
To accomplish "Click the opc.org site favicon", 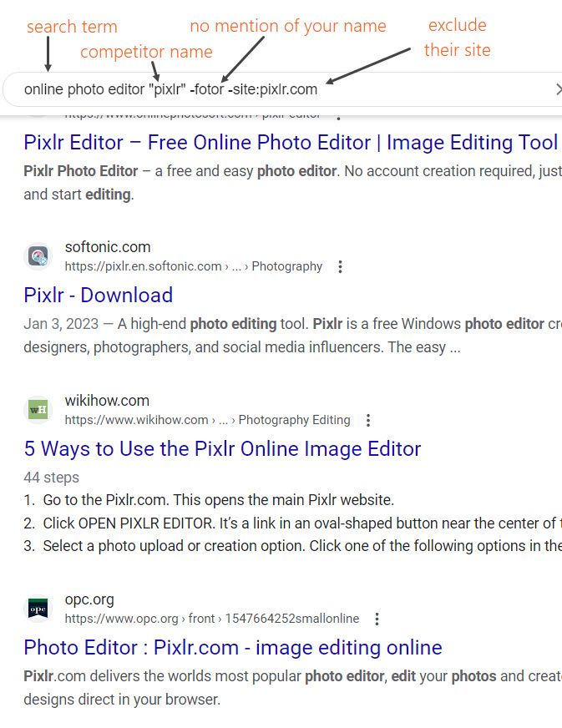I will (38, 609).
